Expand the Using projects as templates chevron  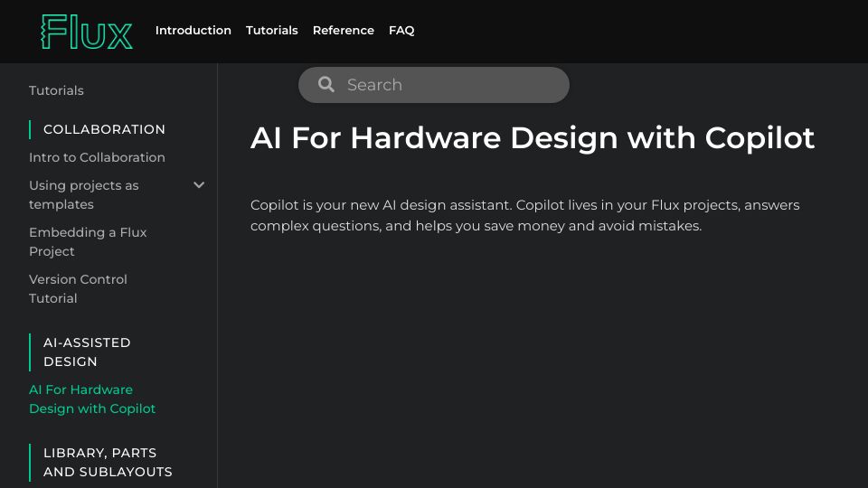coord(199,184)
